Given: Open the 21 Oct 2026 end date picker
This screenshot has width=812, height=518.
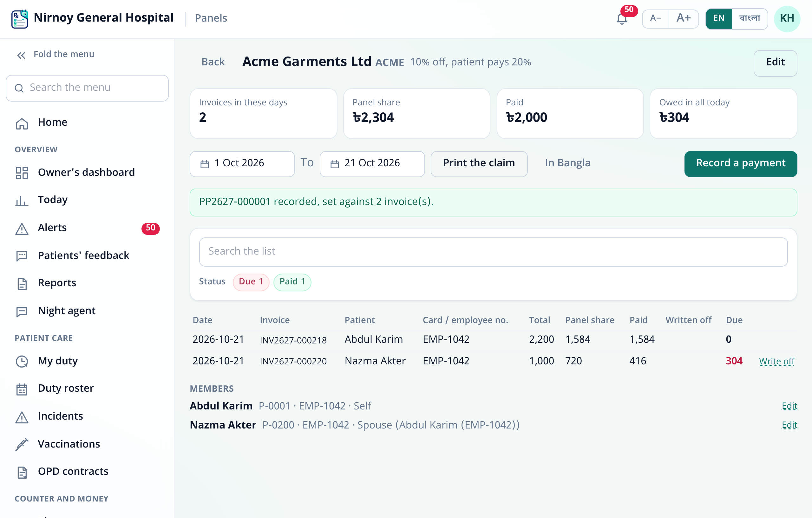Looking at the screenshot, I should click(372, 164).
